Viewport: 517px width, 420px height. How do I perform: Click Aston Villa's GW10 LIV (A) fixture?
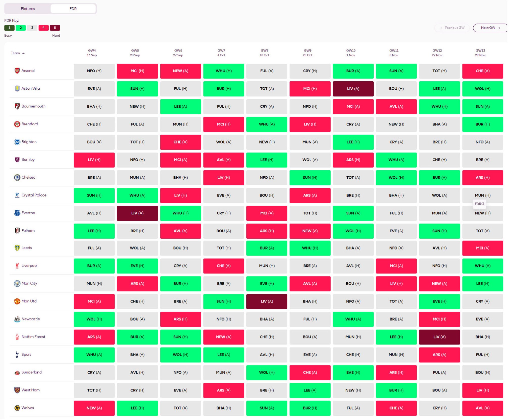point(353,89)
